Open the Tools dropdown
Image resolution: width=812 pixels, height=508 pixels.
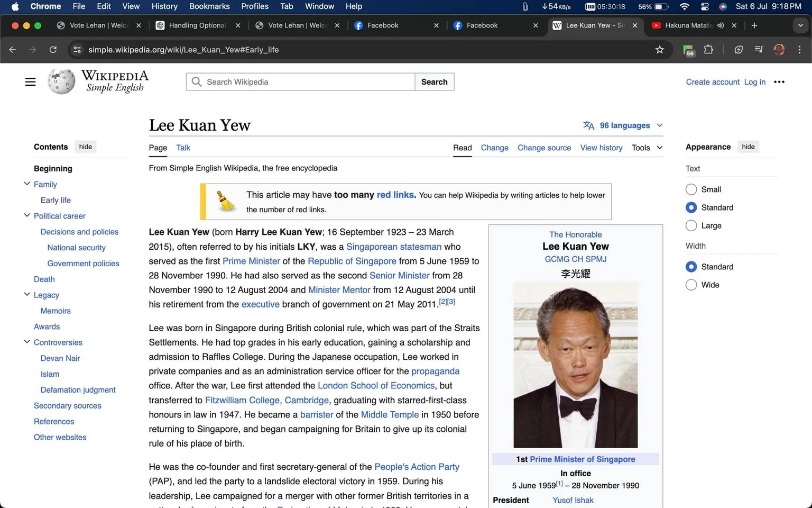[x=647, y=148]
